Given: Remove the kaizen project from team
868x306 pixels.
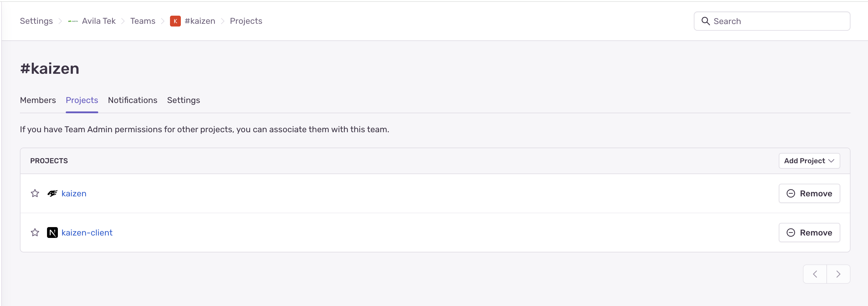Looking at the screenshot, I should (809, 193).
